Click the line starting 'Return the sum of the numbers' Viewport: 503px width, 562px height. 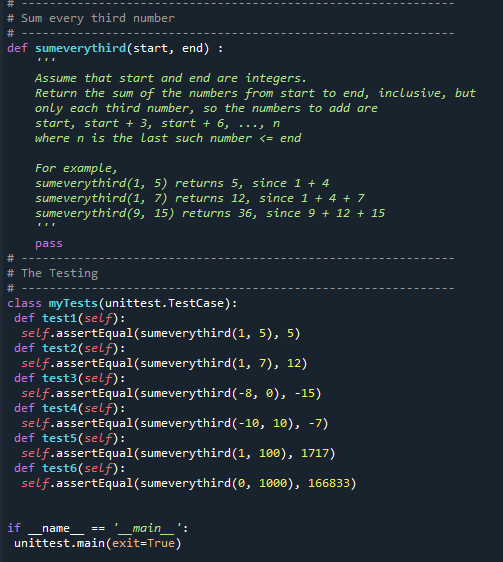pyautogui.click(x=255, y=93)
